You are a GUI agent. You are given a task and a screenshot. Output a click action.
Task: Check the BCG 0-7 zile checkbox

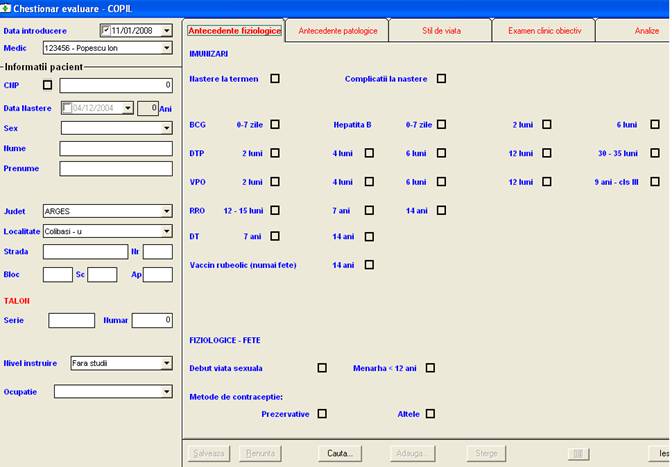click(275, 125)
